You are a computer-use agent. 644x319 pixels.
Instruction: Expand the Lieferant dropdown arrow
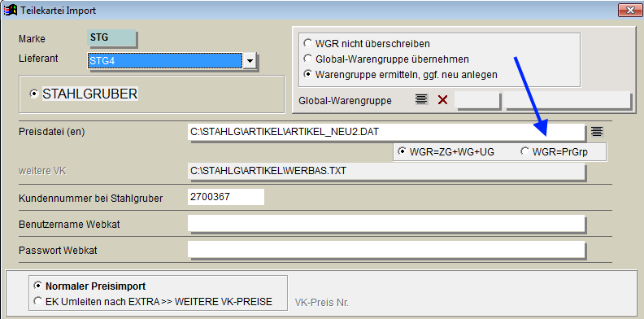[x=250, y=62]
